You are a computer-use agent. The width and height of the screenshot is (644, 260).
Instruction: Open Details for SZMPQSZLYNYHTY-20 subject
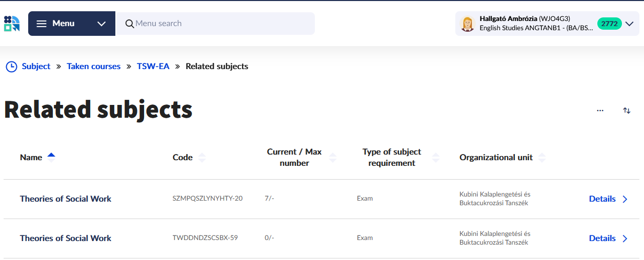(602, 199)
